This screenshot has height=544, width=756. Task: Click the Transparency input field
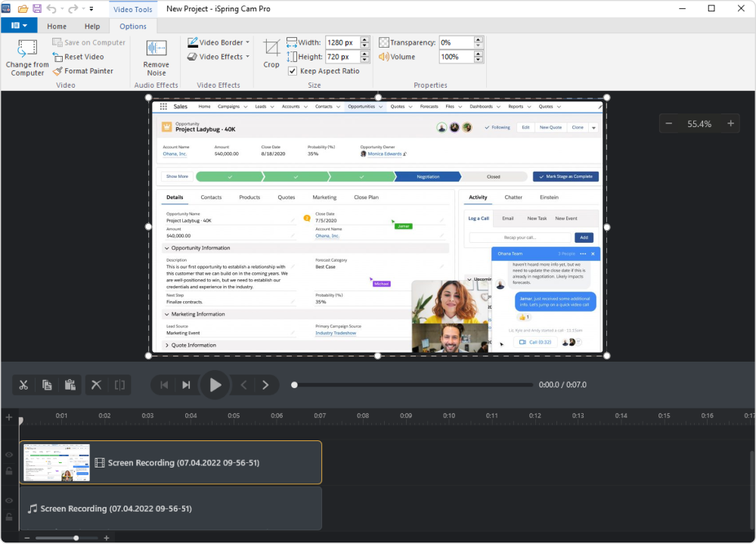456,42
